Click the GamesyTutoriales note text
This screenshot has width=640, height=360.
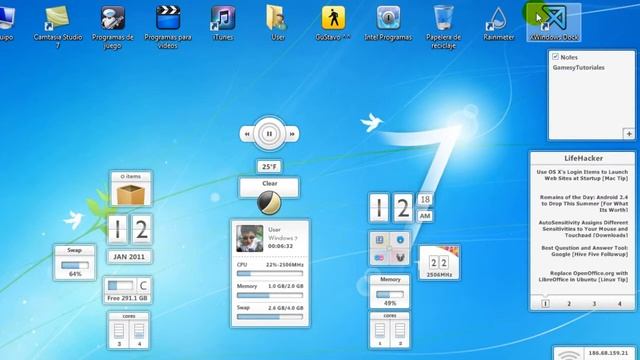[578, 67]
